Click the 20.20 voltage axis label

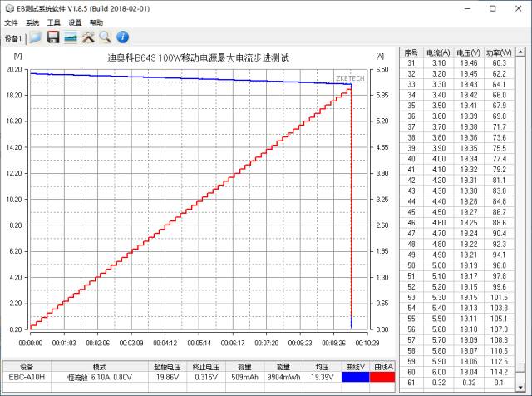[14, 69]
